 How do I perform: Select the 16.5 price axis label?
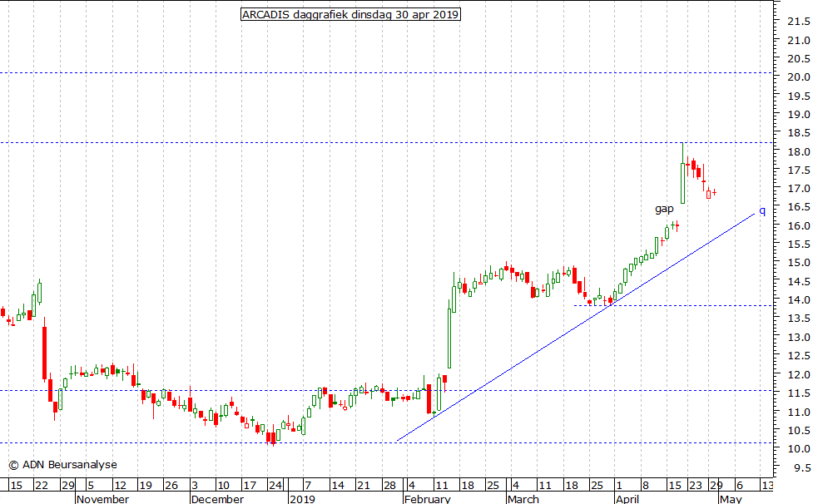tap(799, 207)
